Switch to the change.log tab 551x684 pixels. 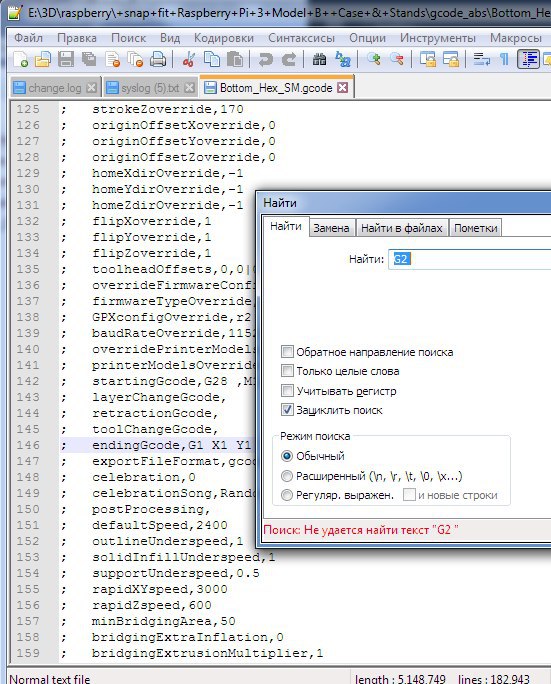55,88
